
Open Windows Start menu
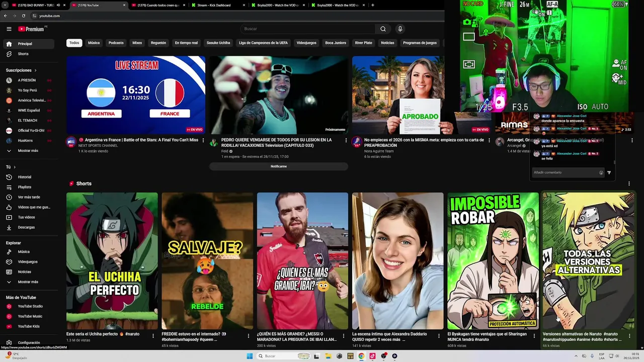tap(250, 356)
